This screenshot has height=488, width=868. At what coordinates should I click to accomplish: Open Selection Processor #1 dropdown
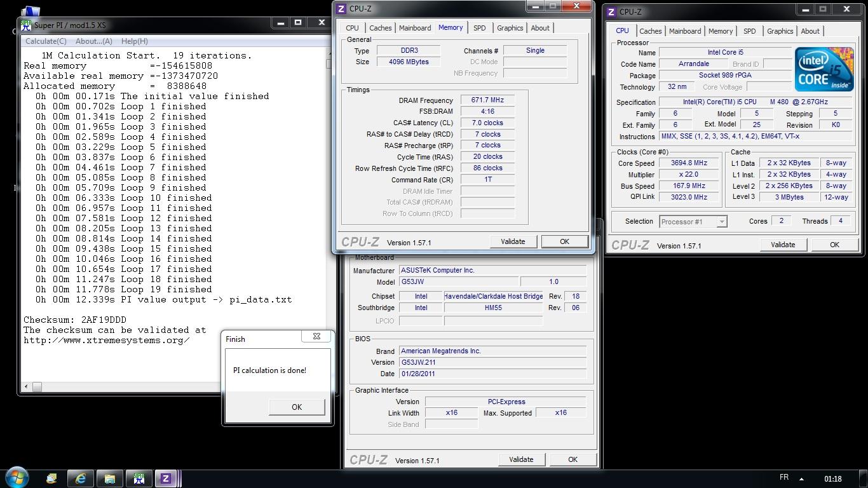(x=693, y=222)
